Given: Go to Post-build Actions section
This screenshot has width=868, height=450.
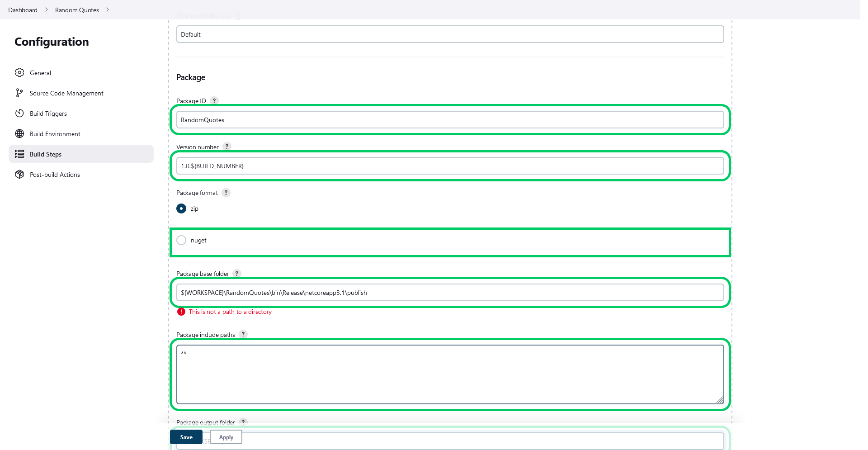Looking at the screenshot, I should (x=81, y=175).
